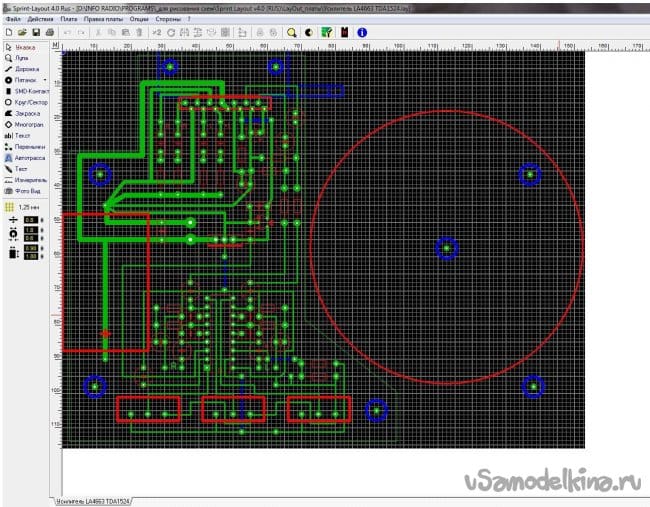Select the Лупа zoom tool

coord(21,57)
